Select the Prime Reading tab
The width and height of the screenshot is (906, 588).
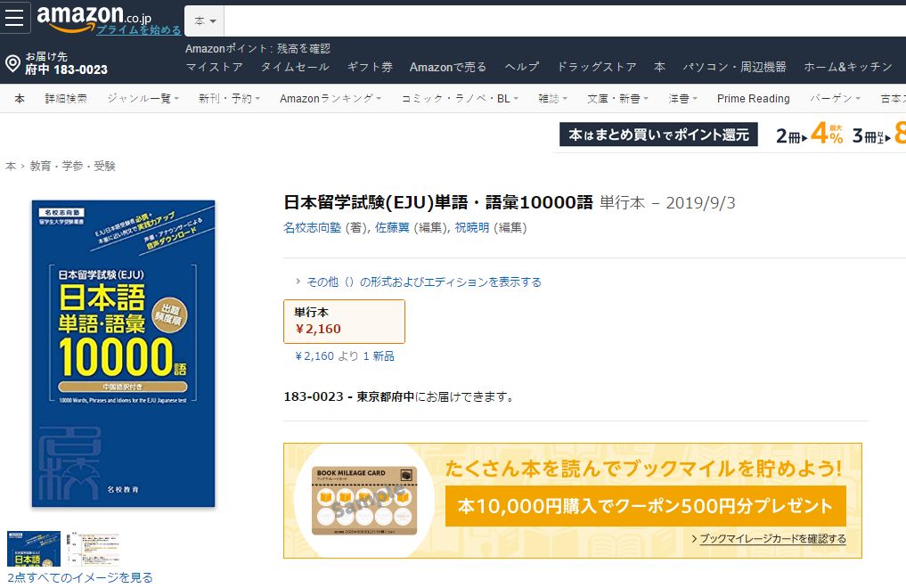click(753, 99)
